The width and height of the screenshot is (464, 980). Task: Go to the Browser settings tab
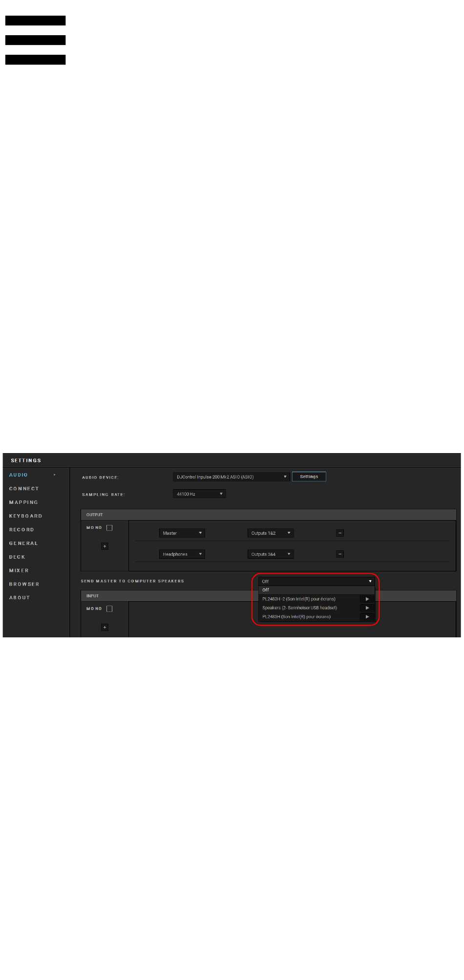24,585
